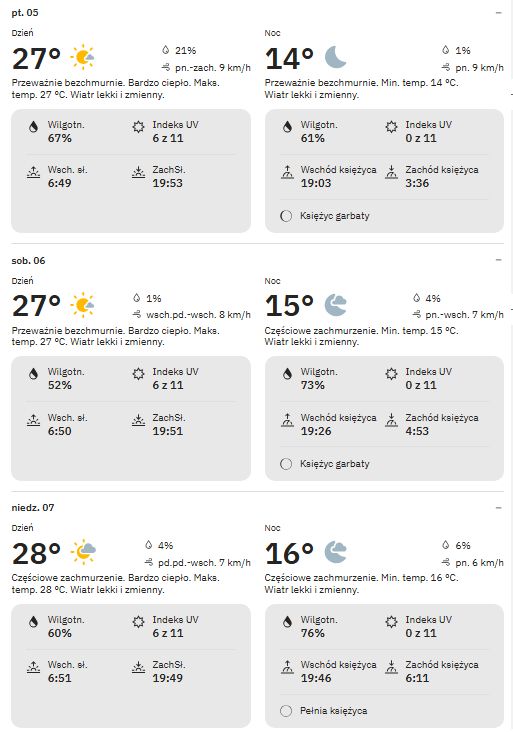Click the UV index icon in Saturday day panel

click(x=138, y=373)
